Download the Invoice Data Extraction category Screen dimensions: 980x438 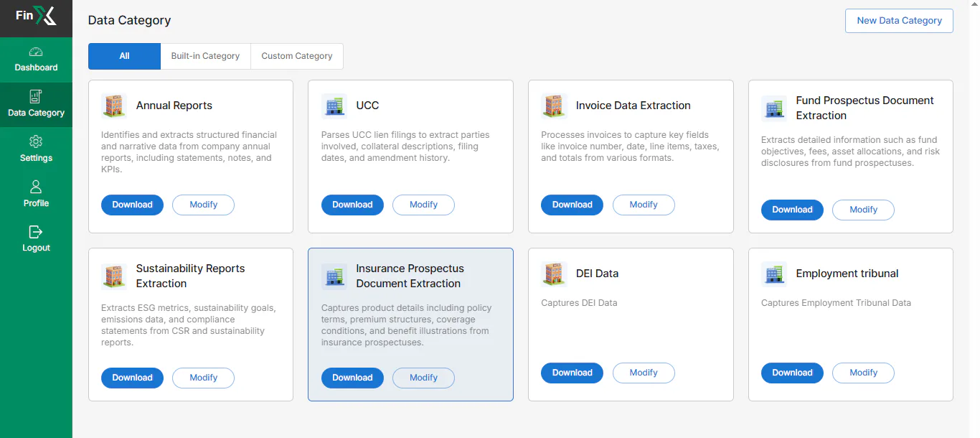573,205
